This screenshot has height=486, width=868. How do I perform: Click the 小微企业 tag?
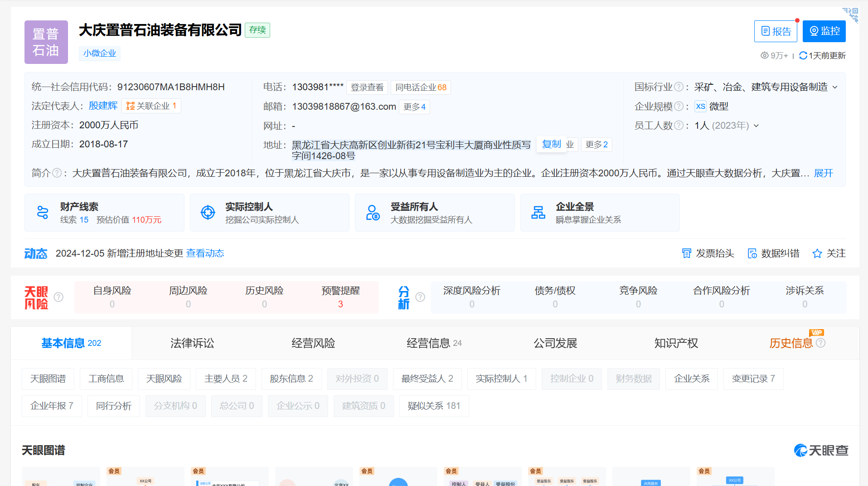(100, 53)
